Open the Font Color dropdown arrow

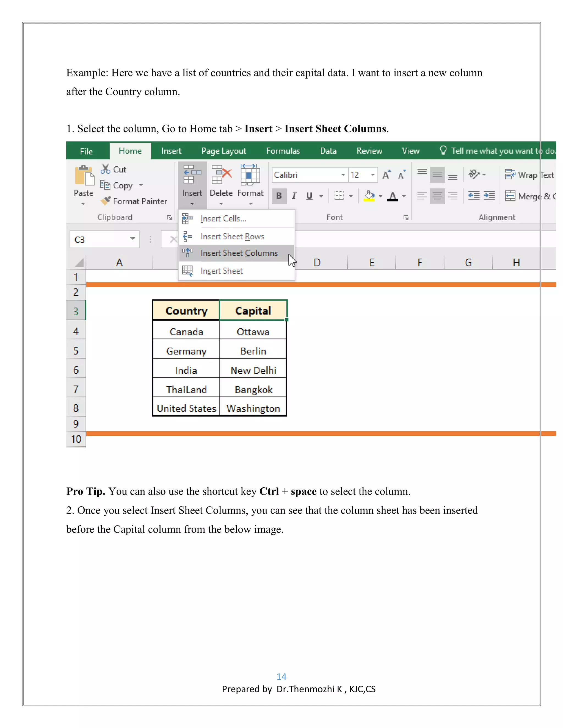coord(404,196)
